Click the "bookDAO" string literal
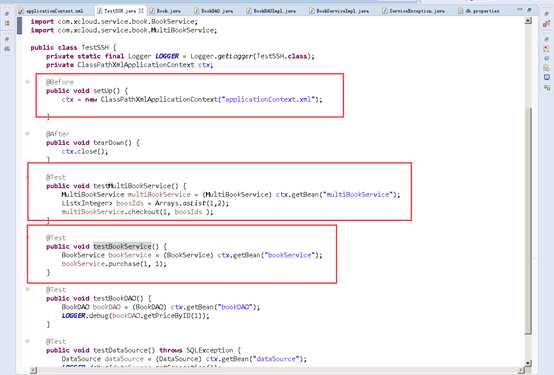This screenshot has height=375, width=554. pyautogui.click(x=235, y=307)
